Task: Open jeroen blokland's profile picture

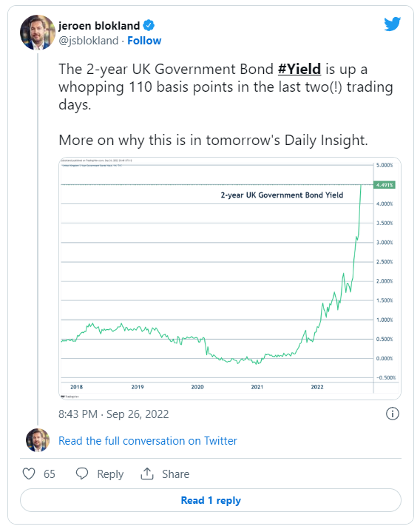Action: tap(38, 33)
